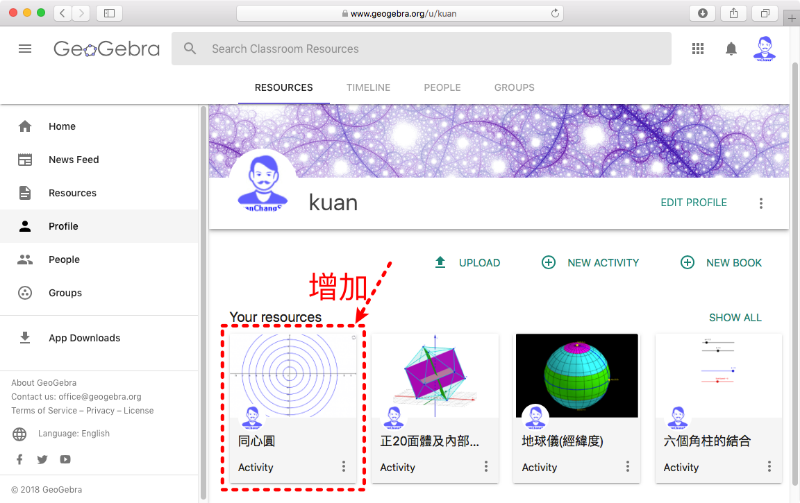Click Safari share button
The image size is (800, 503).
point(734,13)
